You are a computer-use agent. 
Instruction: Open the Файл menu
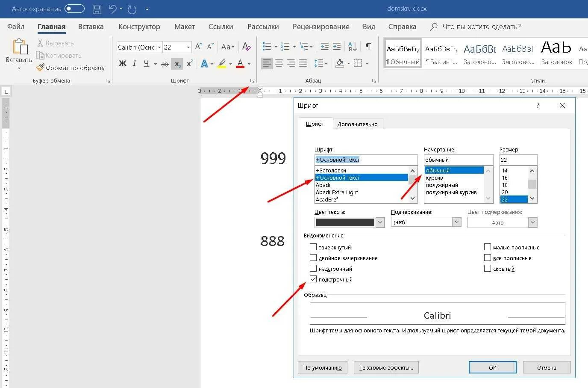(x=16, y=27)
